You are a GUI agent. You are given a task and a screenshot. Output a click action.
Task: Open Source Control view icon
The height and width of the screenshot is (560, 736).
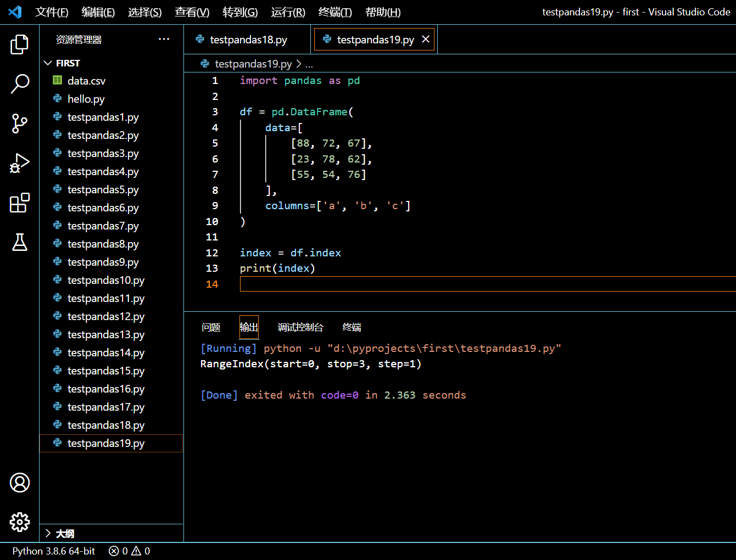click(x=20, y=124)
